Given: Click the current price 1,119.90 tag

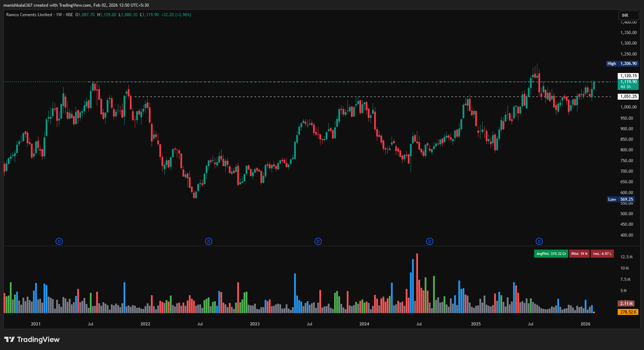Looking at the screenshot, I should click(627, 83).
